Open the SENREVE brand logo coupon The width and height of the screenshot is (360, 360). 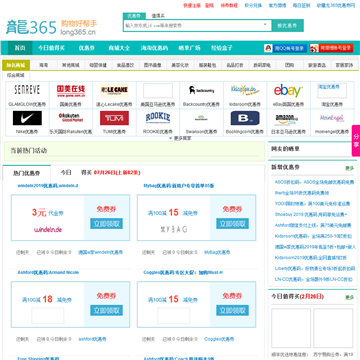(27, 90)
